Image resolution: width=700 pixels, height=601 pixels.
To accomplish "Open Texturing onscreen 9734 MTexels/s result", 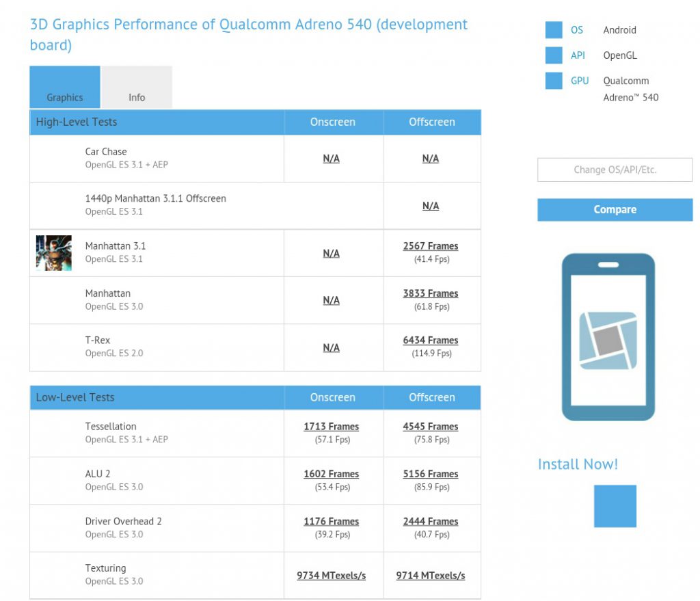I will click(332, 576).
